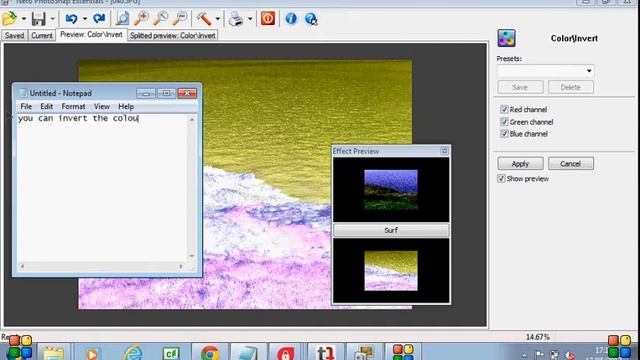Cancel the Color\Invert effect
This screenshot has height=360, width=640.
[571, 164]
